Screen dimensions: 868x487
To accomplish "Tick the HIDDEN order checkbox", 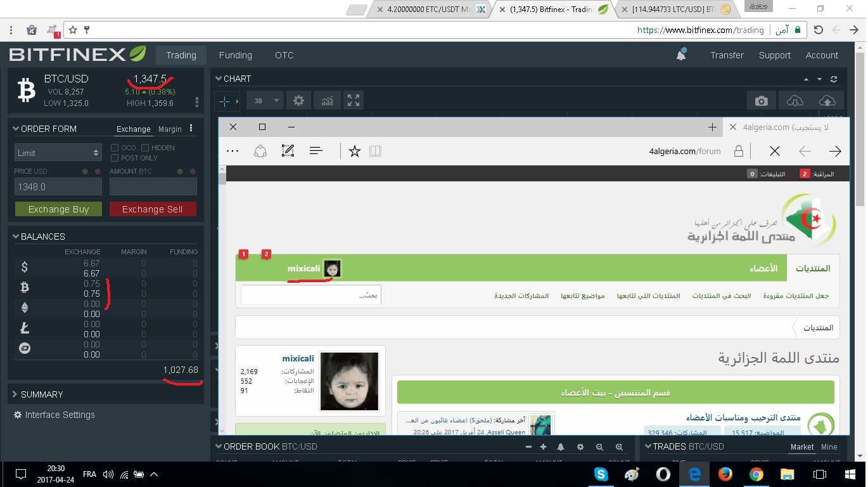I will tap(145, 148).
